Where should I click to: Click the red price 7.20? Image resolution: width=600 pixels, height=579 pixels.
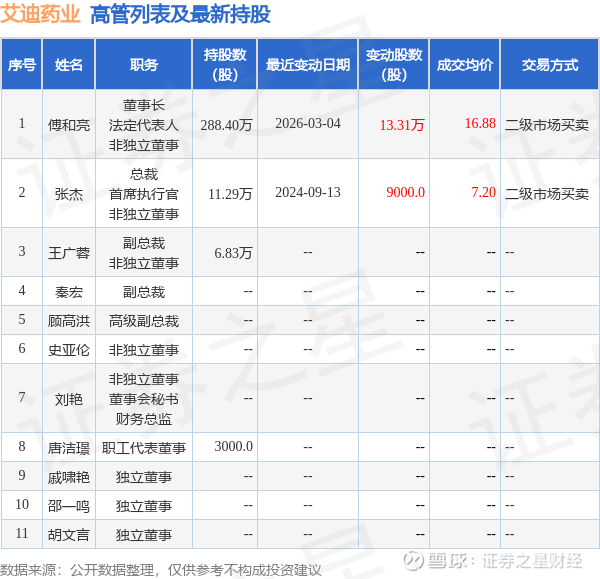pyautogui.click(x=483, y=192)
